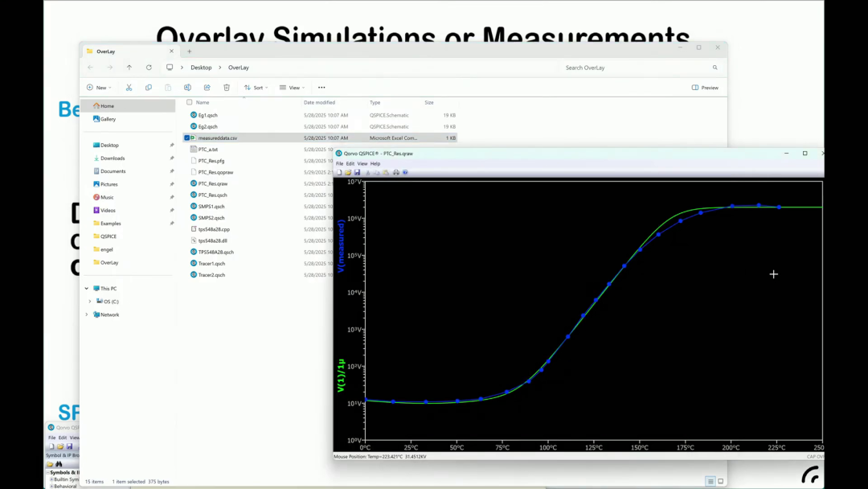Open the Sort dropdown

[x=256, y=88]
